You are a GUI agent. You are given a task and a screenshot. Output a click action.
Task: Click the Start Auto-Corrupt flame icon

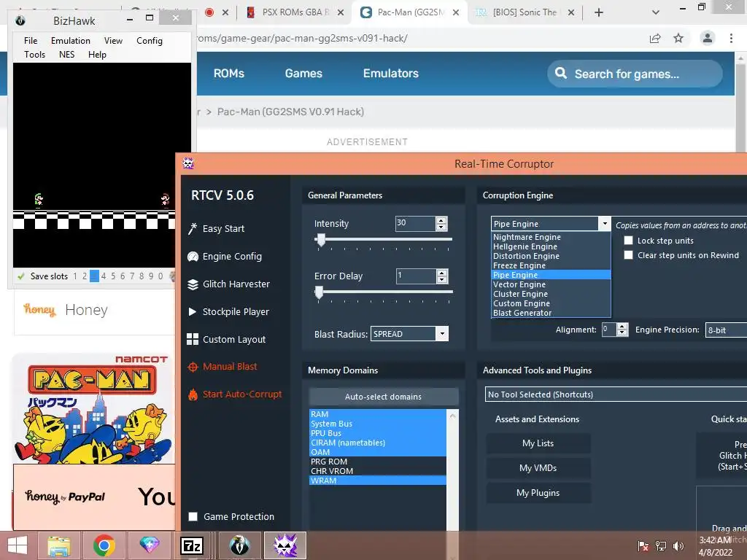193,394
